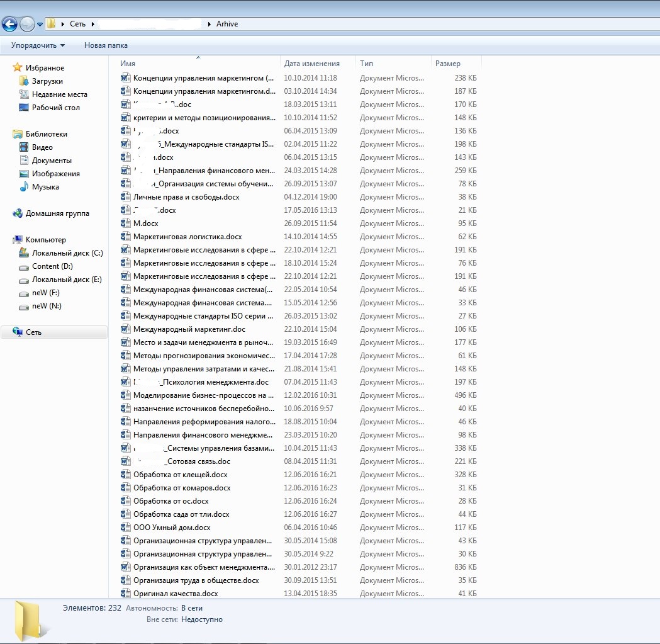Open Загрузки in the favorites list
The height and width of the screenshot is (644, 660).
(47, 81)
